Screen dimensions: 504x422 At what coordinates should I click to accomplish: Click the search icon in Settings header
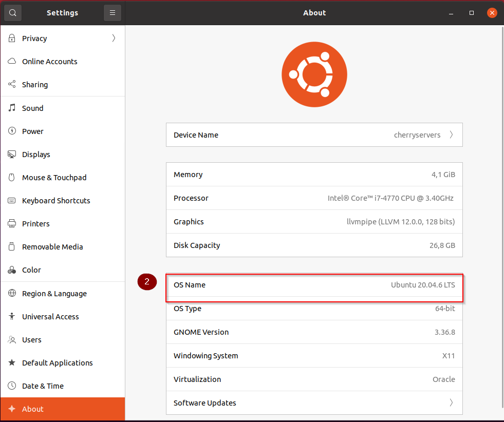[x=12, y=12]
